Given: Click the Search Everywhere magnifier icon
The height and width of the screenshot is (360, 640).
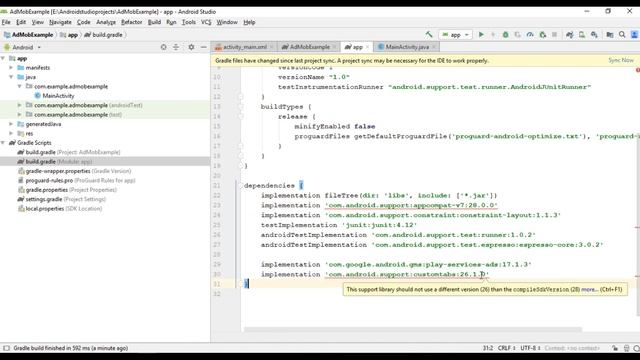Looking at the screenshot, I should [x=622, y=35].
